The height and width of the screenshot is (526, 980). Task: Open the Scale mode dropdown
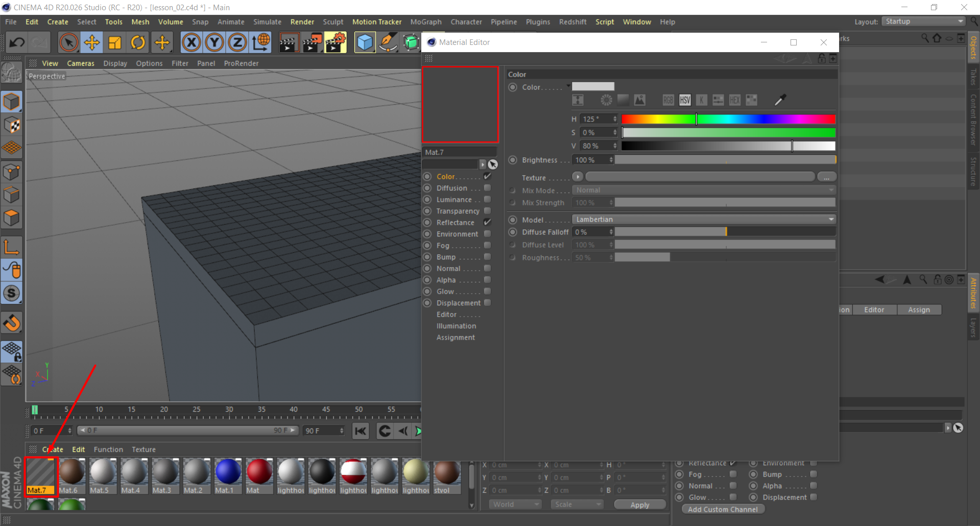(x=577, y=504)
